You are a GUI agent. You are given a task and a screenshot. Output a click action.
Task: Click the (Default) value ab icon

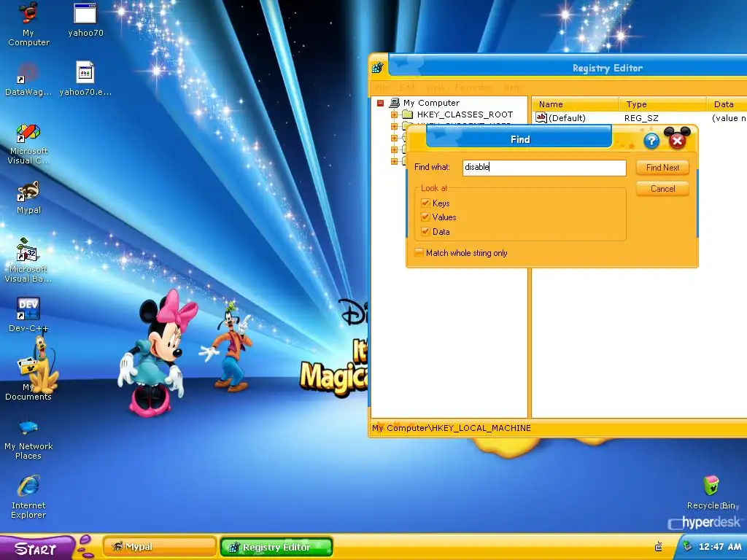point(541,117)
